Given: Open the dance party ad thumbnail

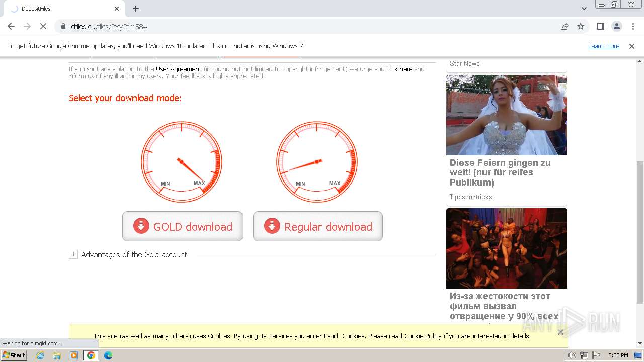Looking at the screenshot, I should click(x=507, y=248).
